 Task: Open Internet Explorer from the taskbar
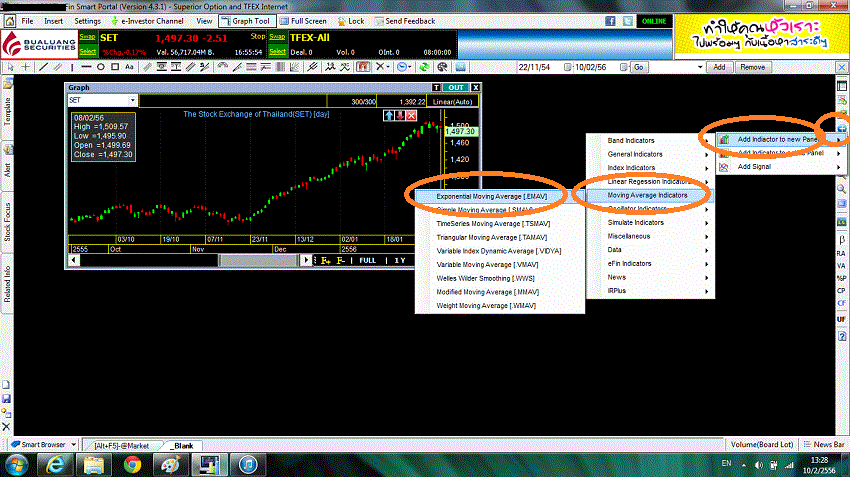[55, 465]
